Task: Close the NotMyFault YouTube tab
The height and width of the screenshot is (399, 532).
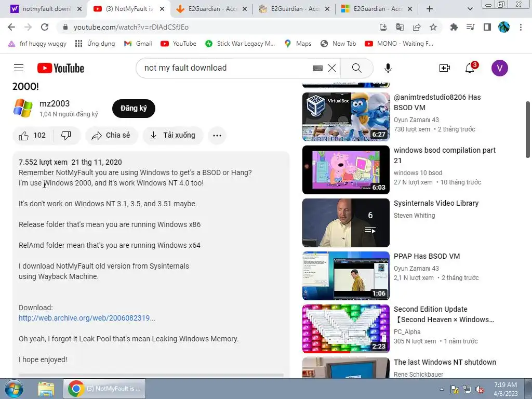Action: (x=162, y=9)
